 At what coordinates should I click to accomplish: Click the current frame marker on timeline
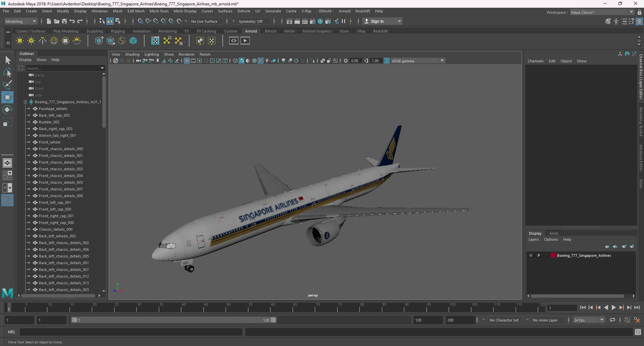click(x=9, y=307)
